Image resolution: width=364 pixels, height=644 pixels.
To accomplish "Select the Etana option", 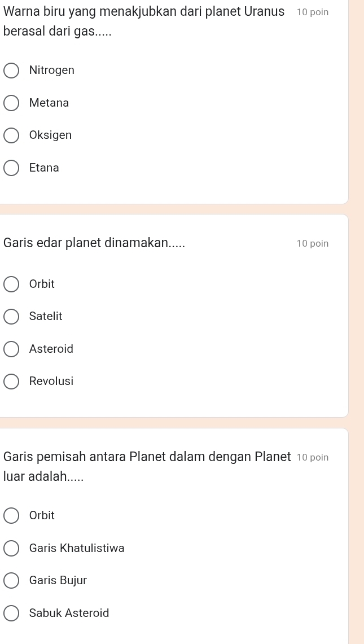I will tap(11, 168).
